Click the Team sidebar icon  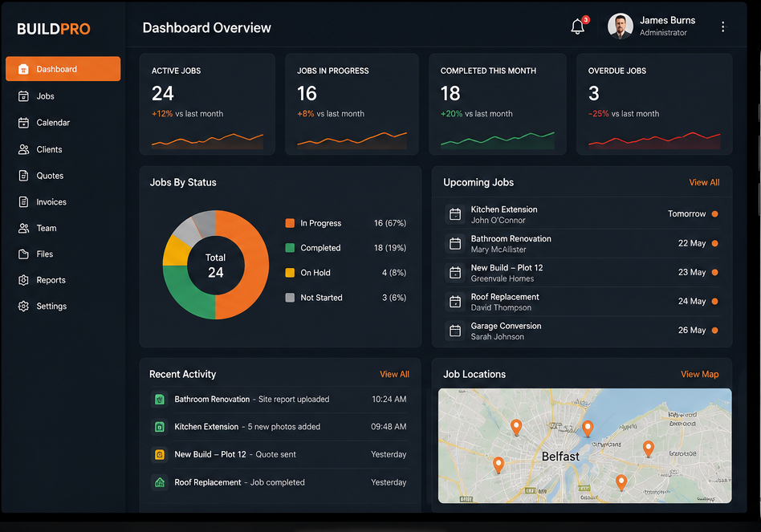pos(23,228)
